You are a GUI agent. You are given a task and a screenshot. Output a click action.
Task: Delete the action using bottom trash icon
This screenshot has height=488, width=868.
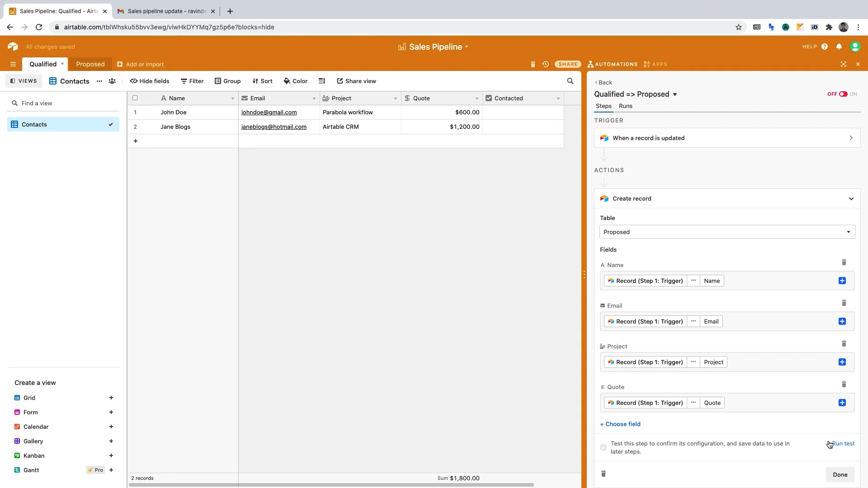(x=603, y=474)
